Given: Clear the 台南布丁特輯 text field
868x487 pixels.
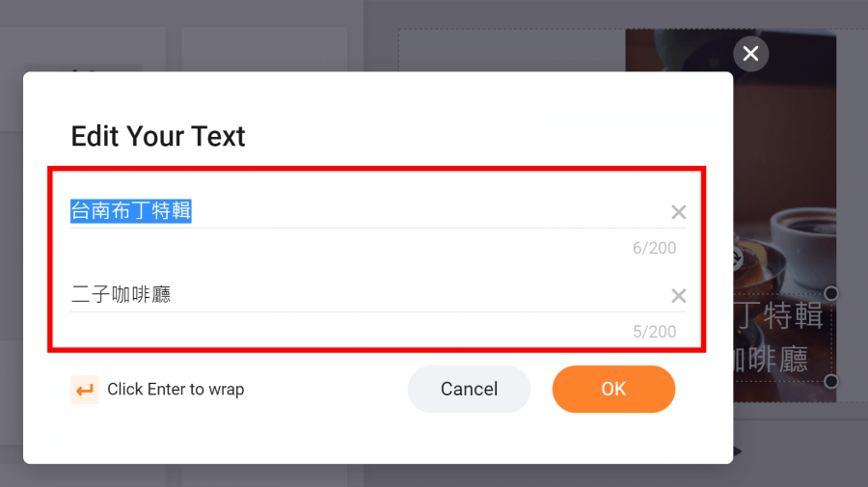Looking at the screenshot, I should [679, 212].
